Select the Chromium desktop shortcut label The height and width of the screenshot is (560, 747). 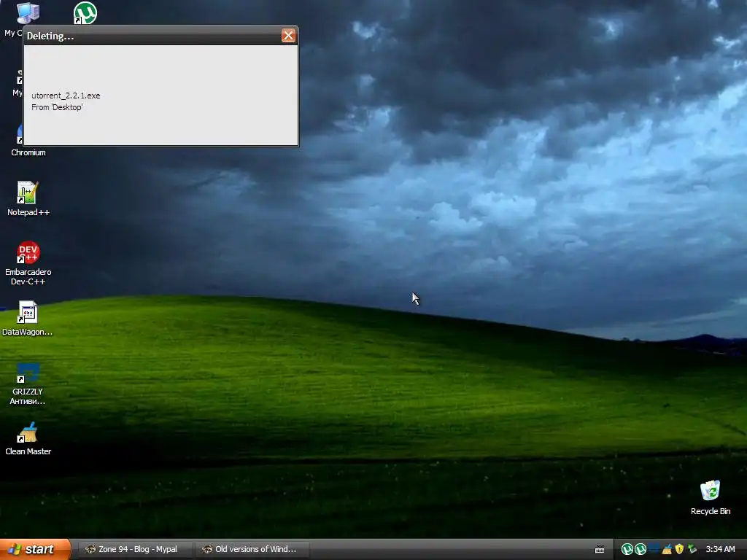pyautogui.click(x=28, y=152)
